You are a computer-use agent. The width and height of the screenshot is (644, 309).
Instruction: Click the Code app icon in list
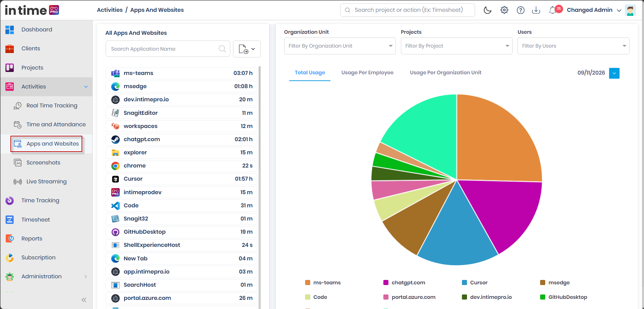(115, 206)
